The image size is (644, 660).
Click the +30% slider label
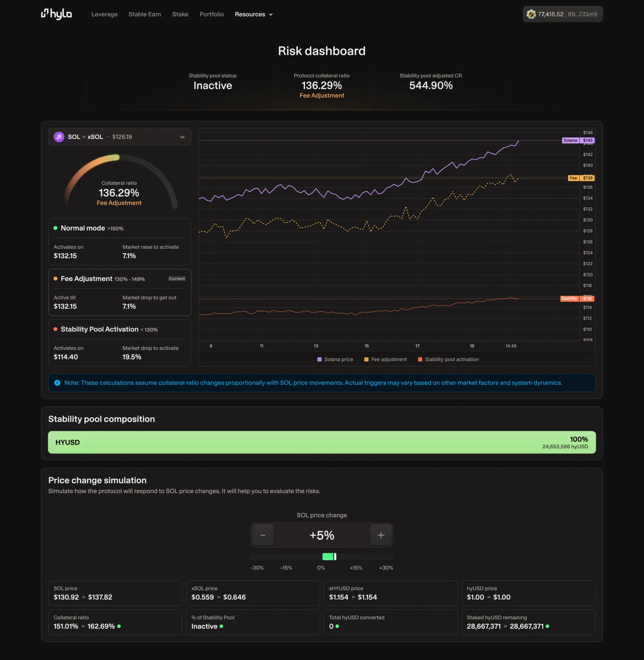point(386,568)
